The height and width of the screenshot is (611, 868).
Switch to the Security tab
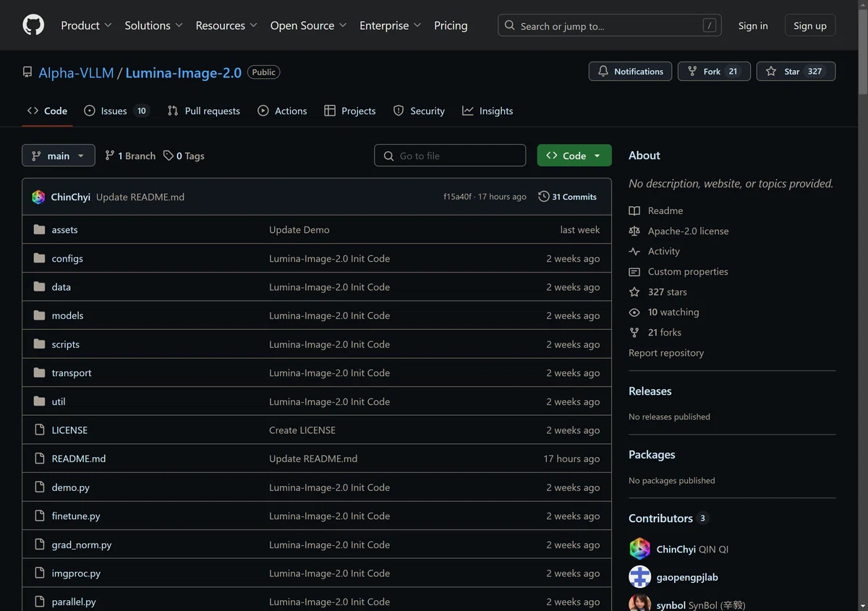point(419,111)
